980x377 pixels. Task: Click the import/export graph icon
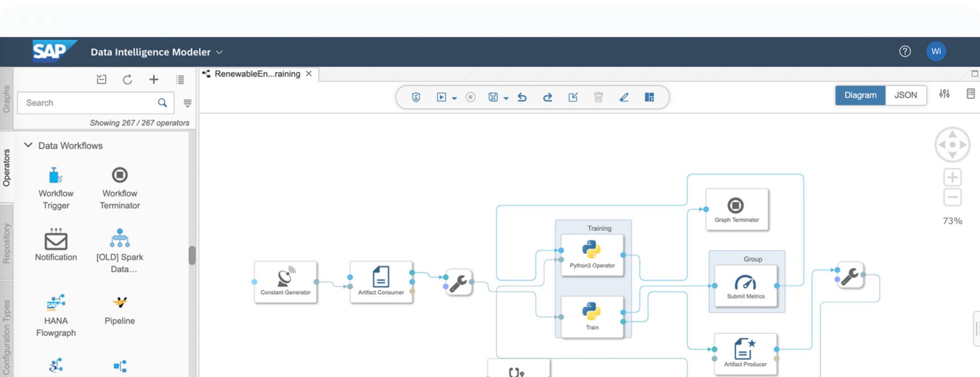click(573, 97)
